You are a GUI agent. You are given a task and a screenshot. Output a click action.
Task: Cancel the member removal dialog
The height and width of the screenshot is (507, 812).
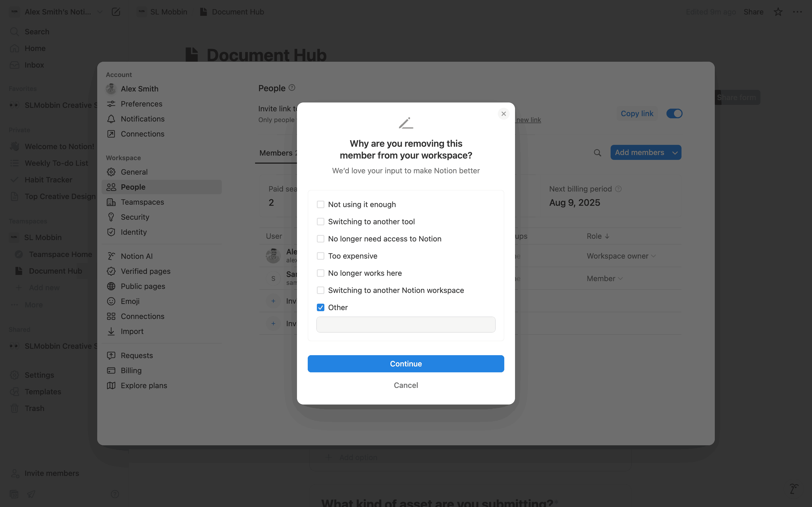406,385
